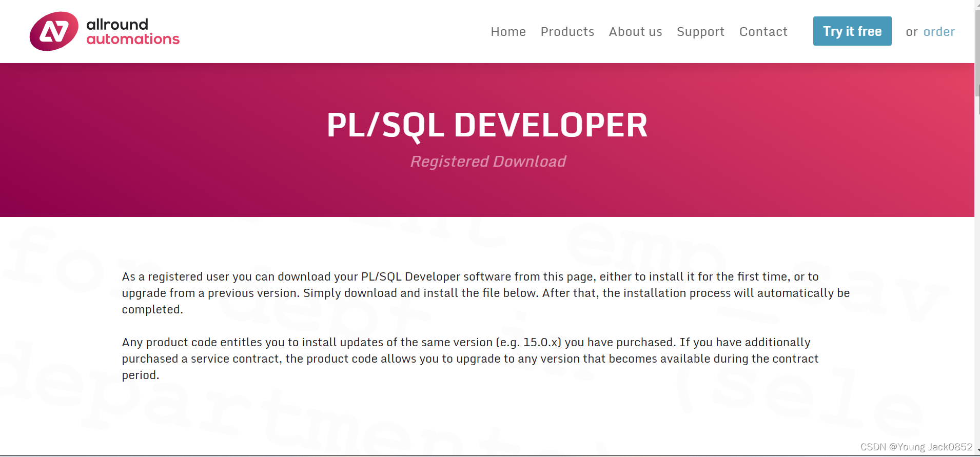Click the allround automations brand name text
The height and width of the screenshot is (457, 980).
point(133,32)
